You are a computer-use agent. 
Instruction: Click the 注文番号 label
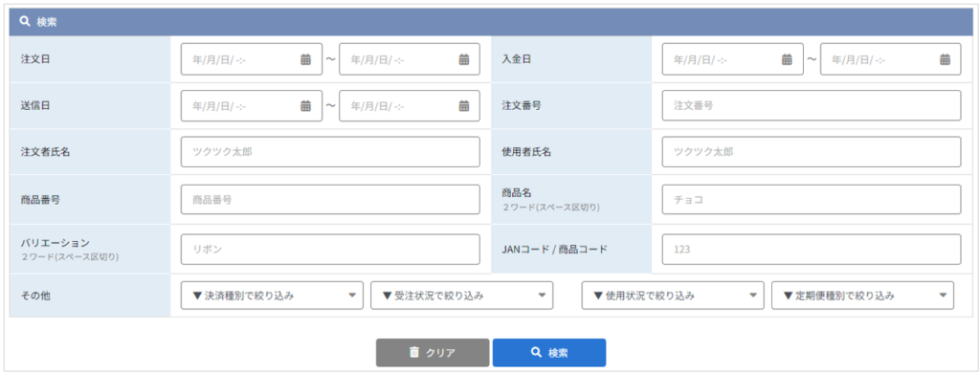coord(522,105)
